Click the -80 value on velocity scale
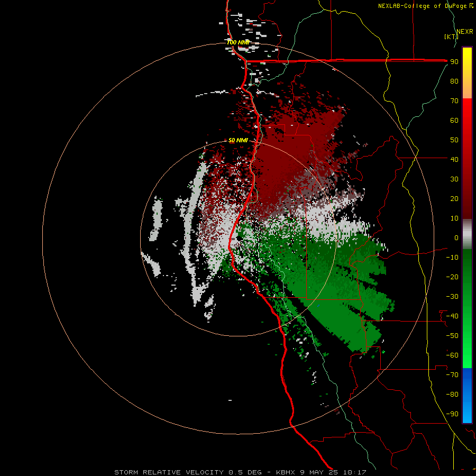 (x=452, y=395)
